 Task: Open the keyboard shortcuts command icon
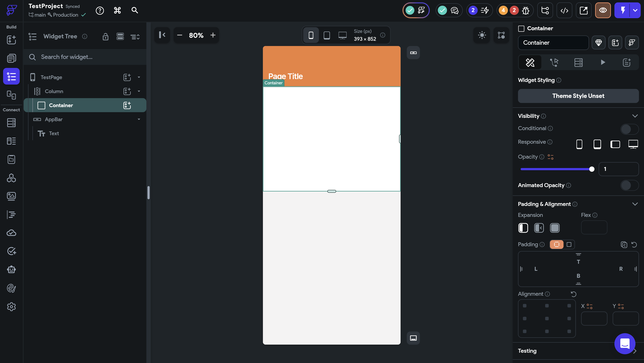117,11
